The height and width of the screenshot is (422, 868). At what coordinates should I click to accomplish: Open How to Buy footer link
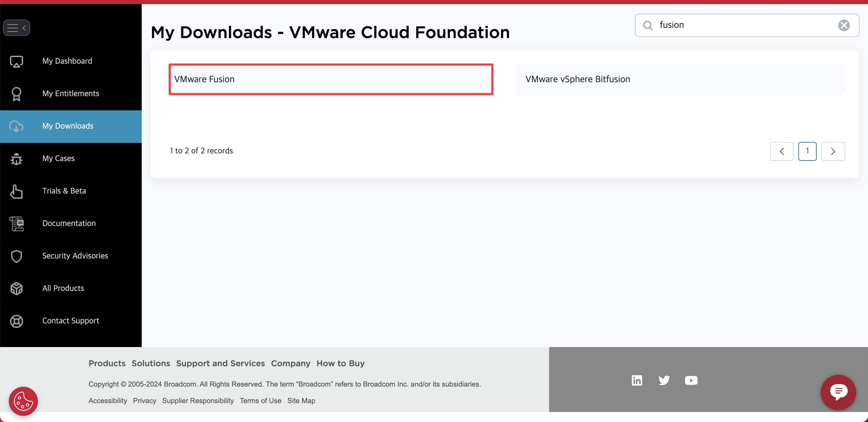pos(340,363)
